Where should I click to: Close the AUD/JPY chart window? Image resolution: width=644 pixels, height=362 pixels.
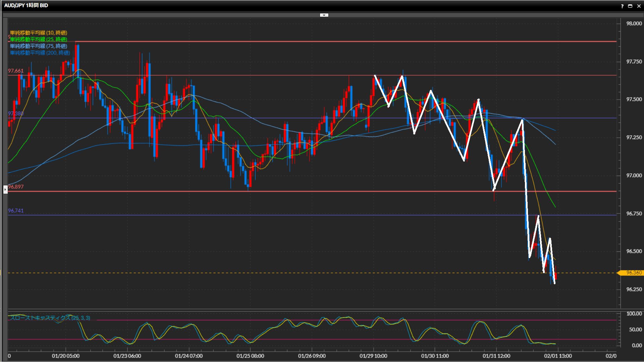pyautogui.click(x=639, y=6)
